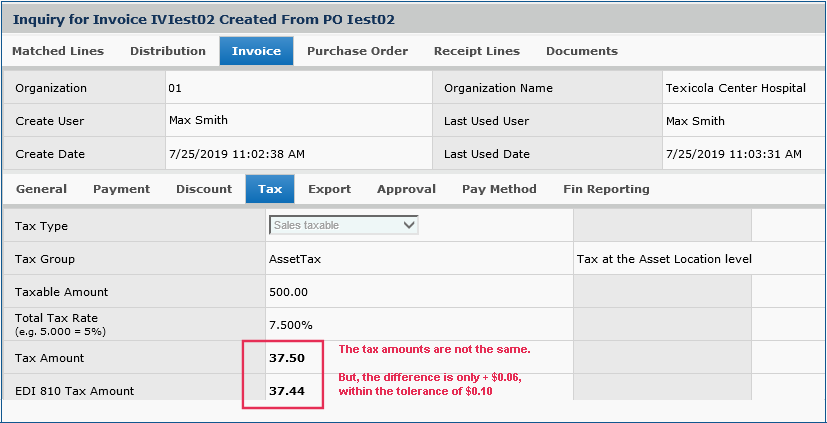The height and width of the screenshot is (423, 827).
Task: Click the Tax sub-tab
Action: (x=270, y=189)
